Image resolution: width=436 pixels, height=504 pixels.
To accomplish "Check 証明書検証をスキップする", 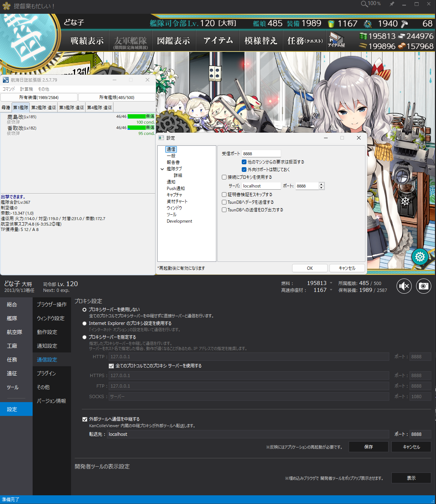I will click(x=224, y=194).
